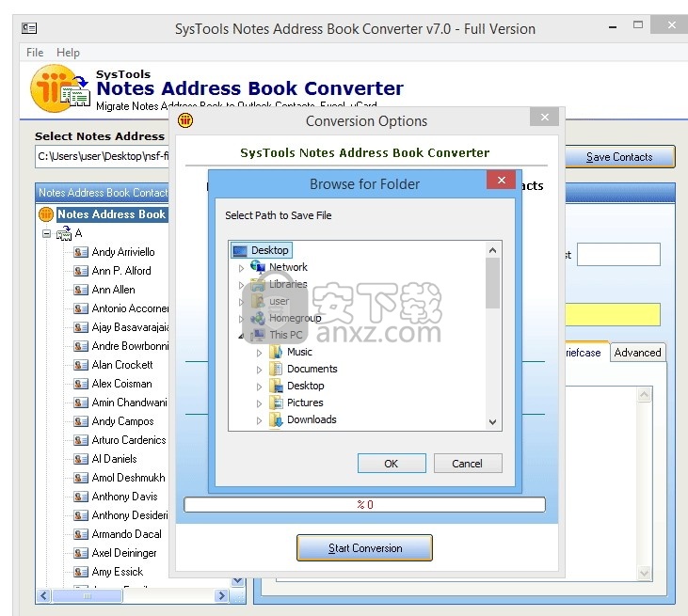688x616 pixels.
Task: Click the conversion progress bar showing %0
Action: coord(364,505)
